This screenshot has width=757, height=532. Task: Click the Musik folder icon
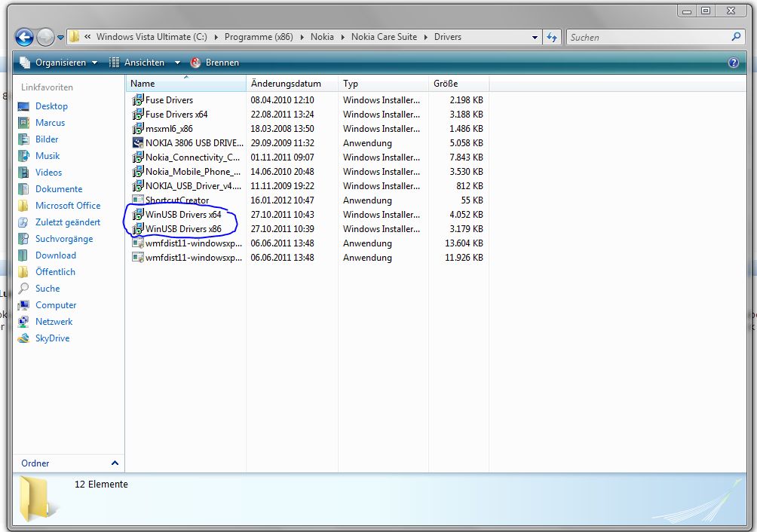click(x=23, y=156)
